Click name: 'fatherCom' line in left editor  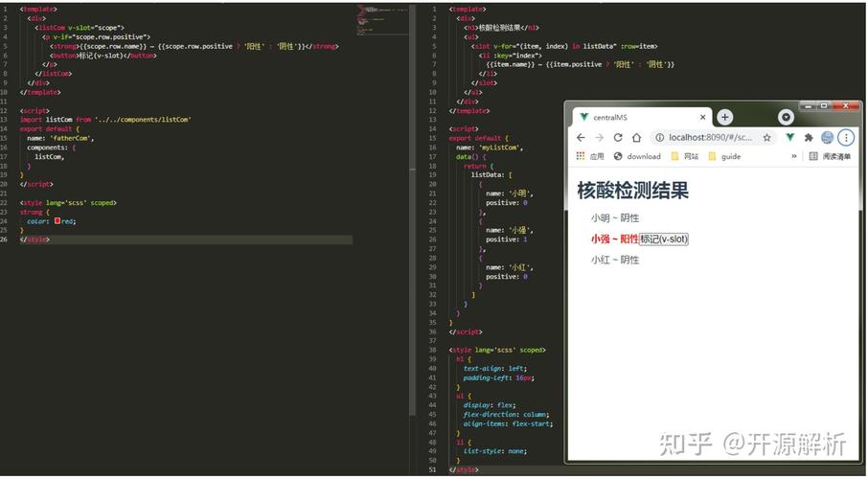[x=60, y=138]
